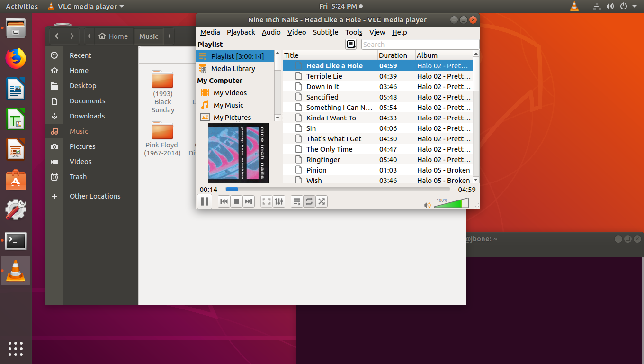Open the Playback menu
The image size is (644, 364).
[x=241, y=32]
